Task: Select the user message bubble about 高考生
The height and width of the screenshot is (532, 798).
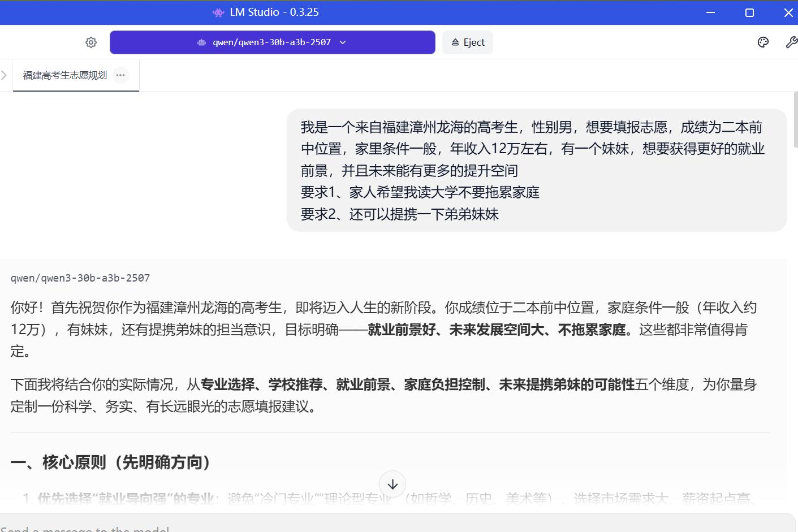Action: 537,170
